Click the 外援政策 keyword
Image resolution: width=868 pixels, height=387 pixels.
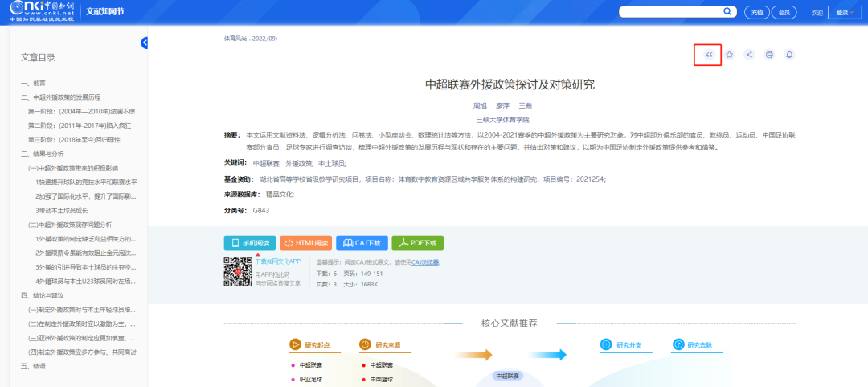point(299,163)
